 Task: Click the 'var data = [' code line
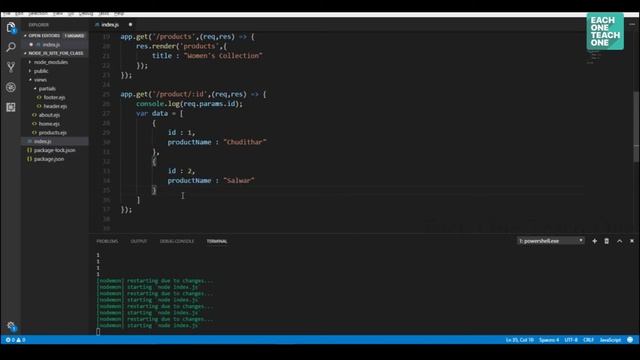160,113
